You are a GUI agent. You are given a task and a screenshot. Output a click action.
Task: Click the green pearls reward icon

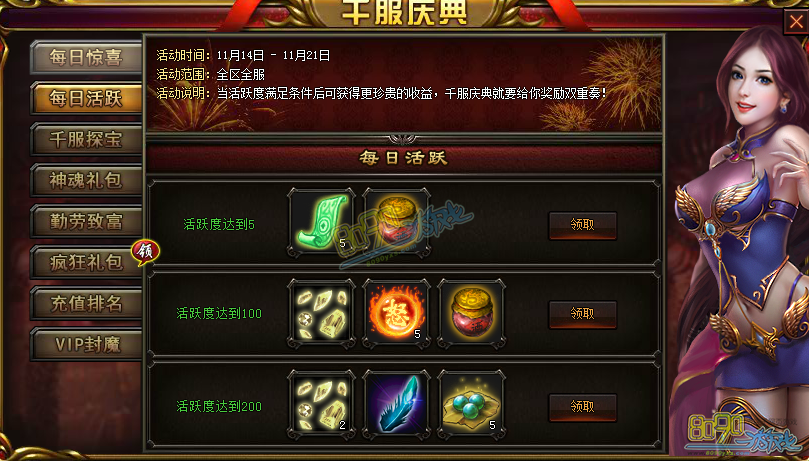pos(472,404)
